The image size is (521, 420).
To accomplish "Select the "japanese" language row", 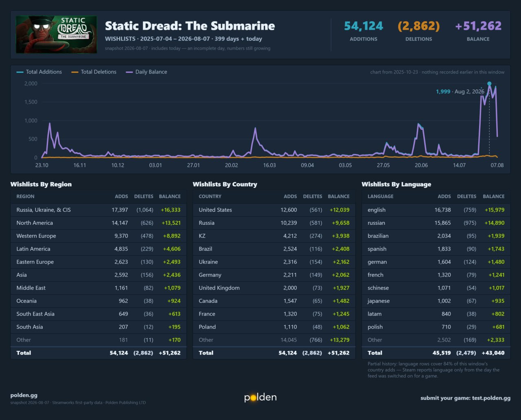I will (436, 301).
